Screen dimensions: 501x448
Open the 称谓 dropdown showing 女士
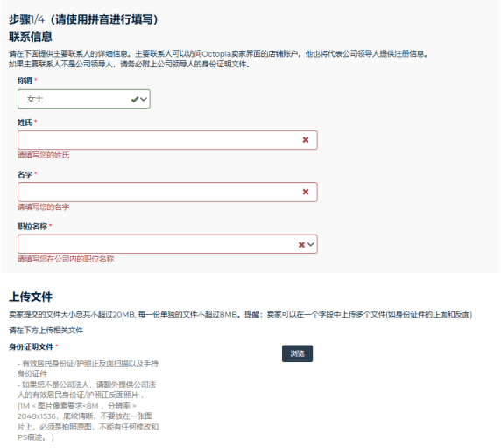coord(84,99)
